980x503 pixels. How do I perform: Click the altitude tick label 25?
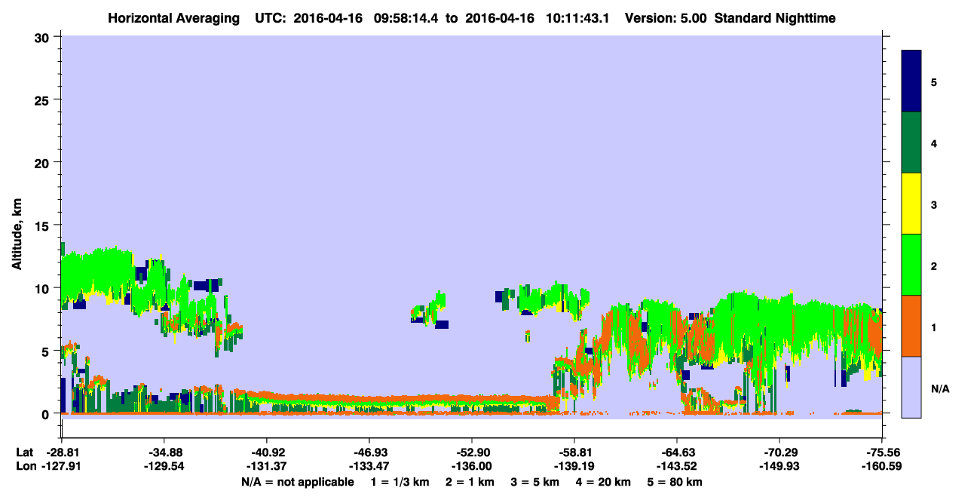point(44,100)
